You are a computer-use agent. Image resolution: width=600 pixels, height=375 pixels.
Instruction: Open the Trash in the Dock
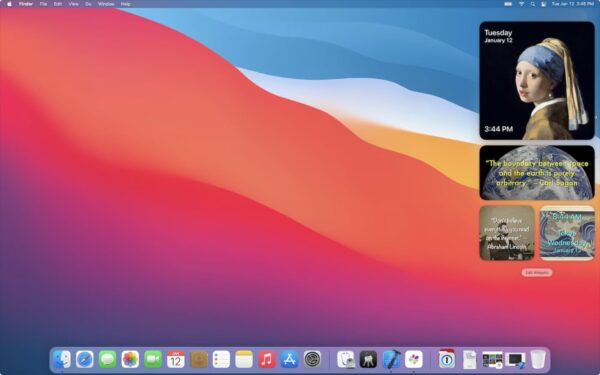click(x=538, y=360)
